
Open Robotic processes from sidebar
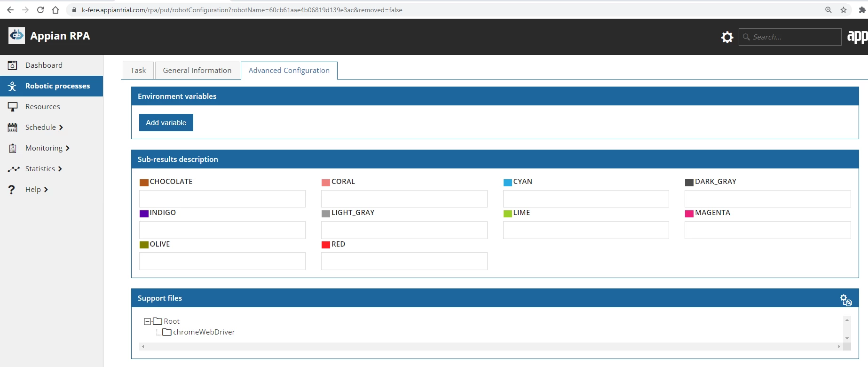[x=57, y=86]
